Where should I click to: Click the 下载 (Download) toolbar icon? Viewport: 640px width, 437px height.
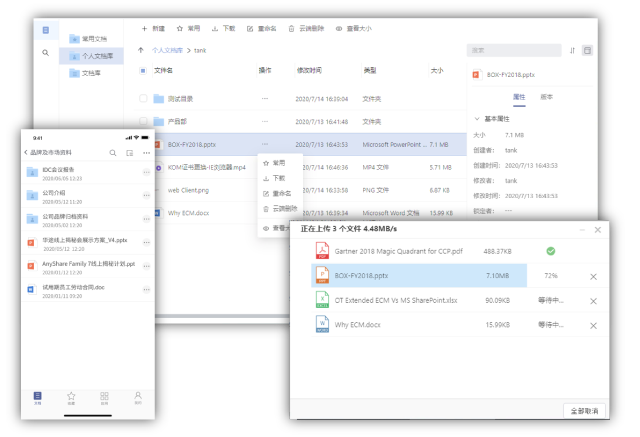223,29
